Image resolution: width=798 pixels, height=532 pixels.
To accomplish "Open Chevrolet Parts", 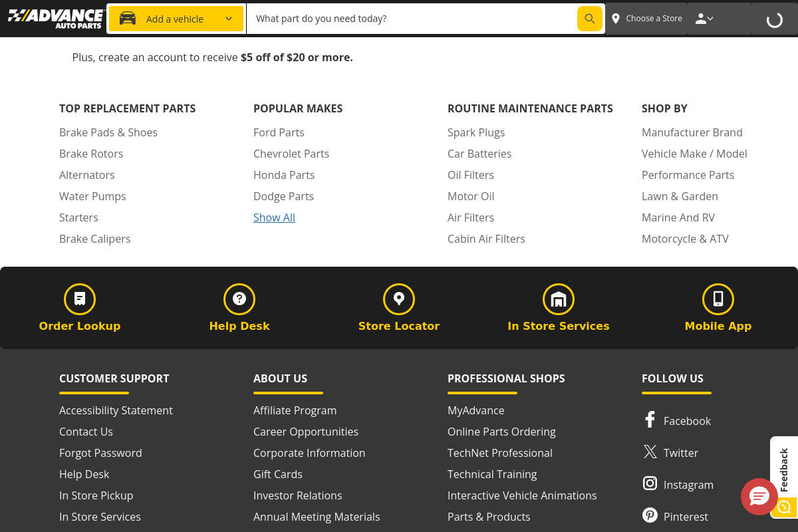I will click(x=291, y=154).
